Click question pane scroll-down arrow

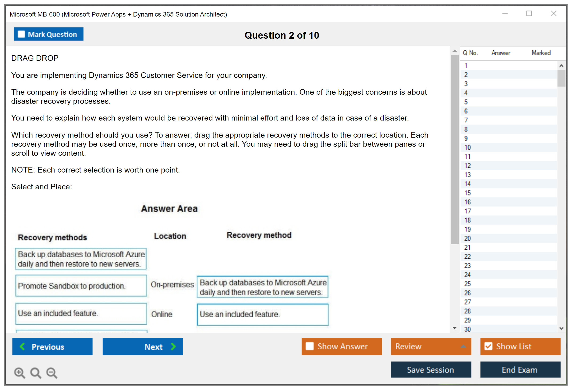pyautogui.click(x=454, y=328)
